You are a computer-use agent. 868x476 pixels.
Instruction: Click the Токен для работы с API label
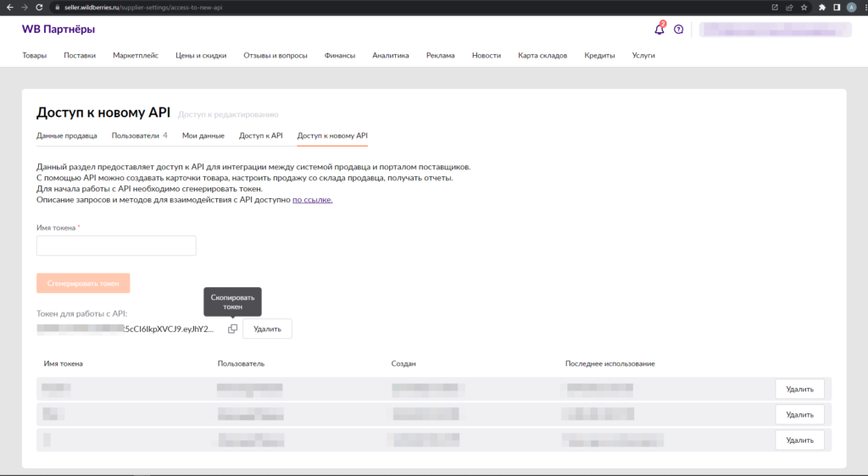[82, 313]
